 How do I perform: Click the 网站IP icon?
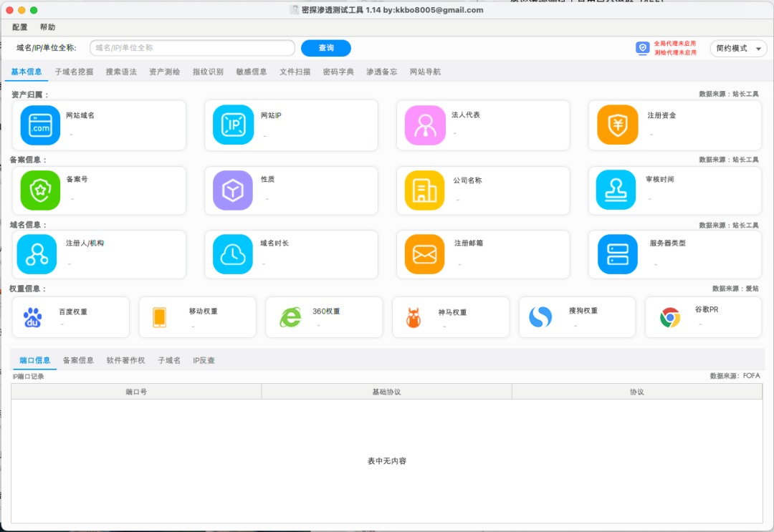[x=233, y=125]
